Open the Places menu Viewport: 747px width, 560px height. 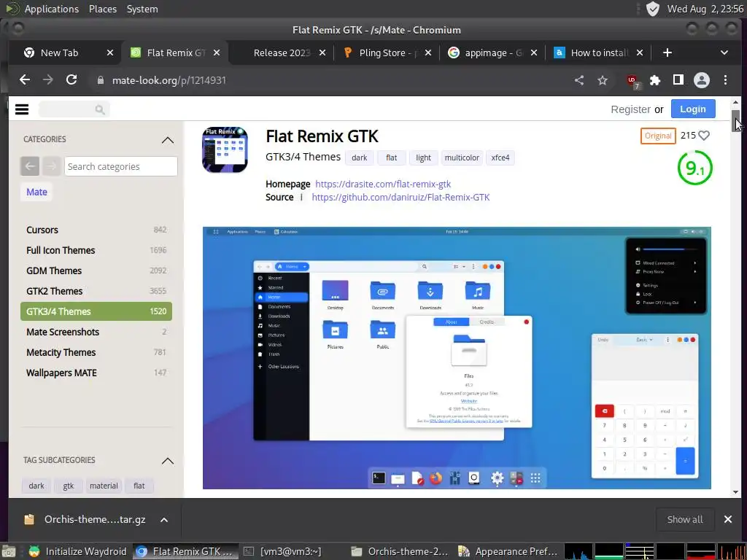[102, 9]
